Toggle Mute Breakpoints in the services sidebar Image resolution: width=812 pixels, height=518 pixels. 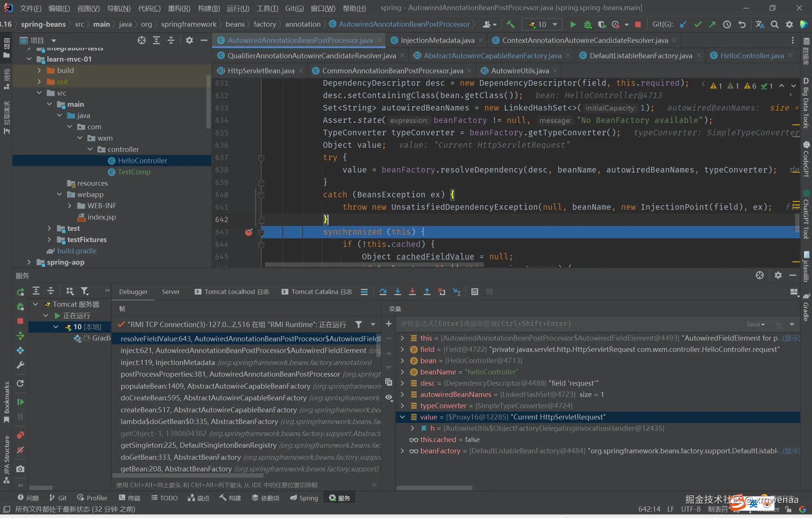20,450
